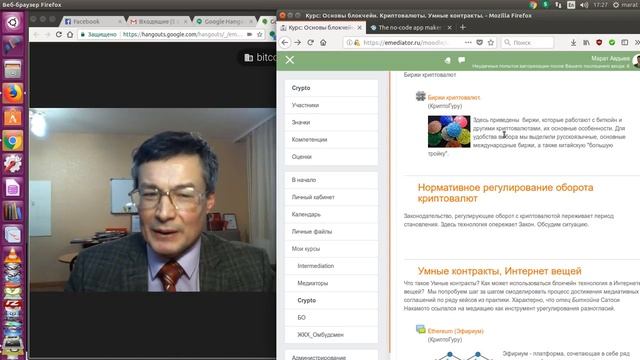The width and height of the screenshot is (640, 360).
Task: Open Ubuntu Software Center in the launcher
Action: 13,118
